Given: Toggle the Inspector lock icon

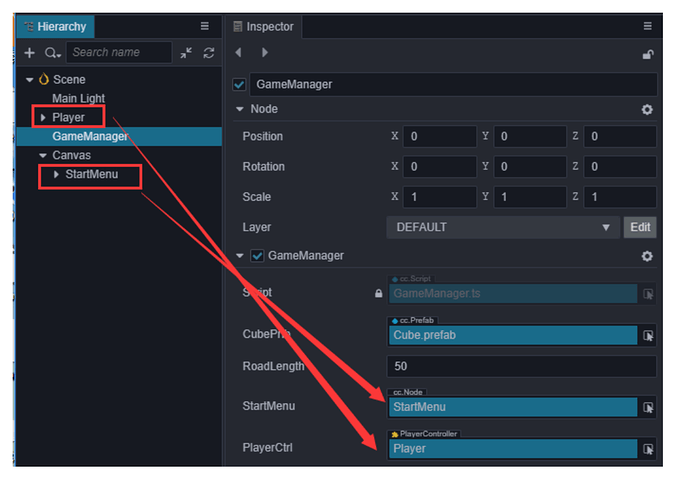Looking at the screenshot, I should click(648, 54).
